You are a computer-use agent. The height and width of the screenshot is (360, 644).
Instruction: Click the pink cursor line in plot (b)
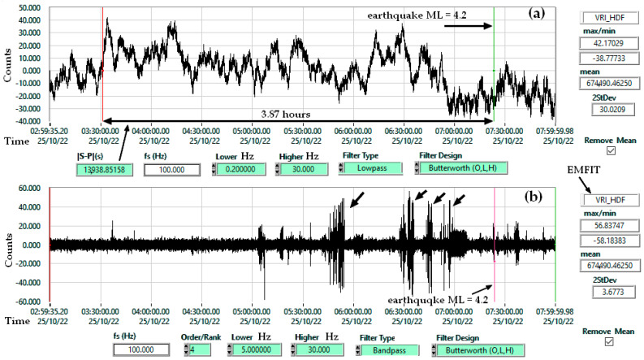[x=495, y=245]
